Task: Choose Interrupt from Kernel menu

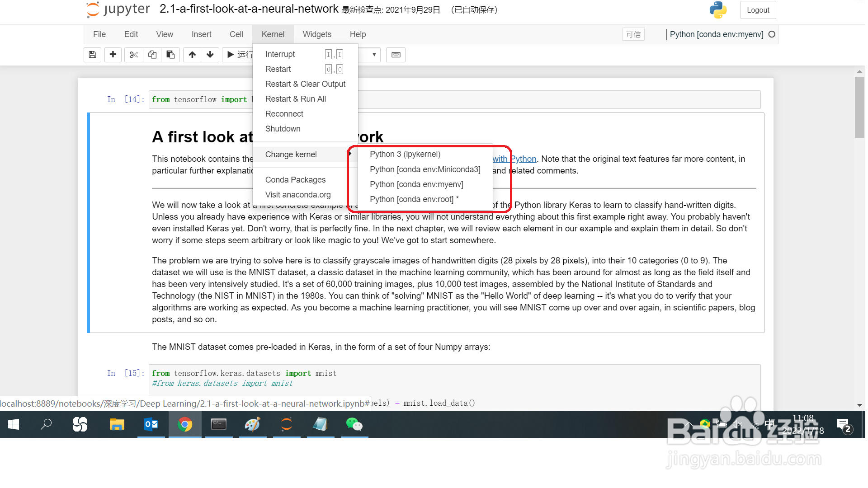Action: coord(305,54)
